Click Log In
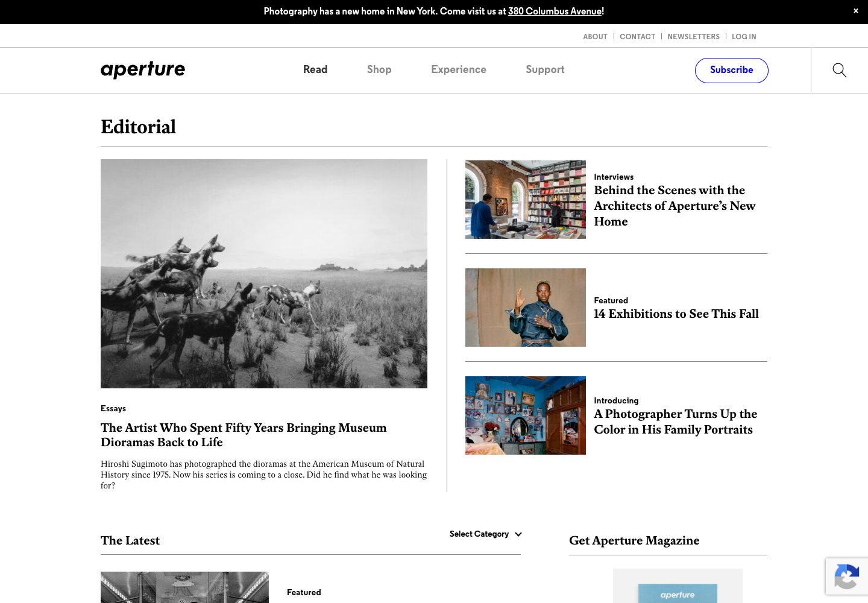The height and width of the screenshot is (603, 868). click(x=744, y=37)
